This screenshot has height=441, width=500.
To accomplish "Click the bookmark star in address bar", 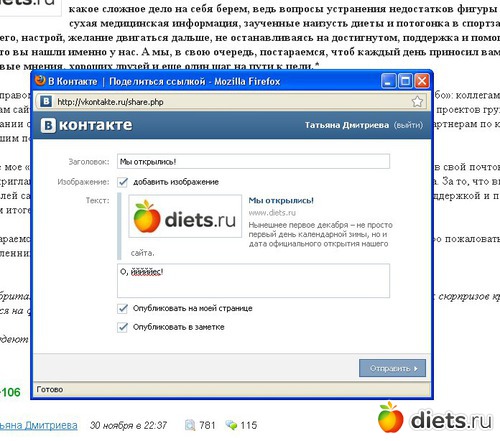I will pos(417,101).
